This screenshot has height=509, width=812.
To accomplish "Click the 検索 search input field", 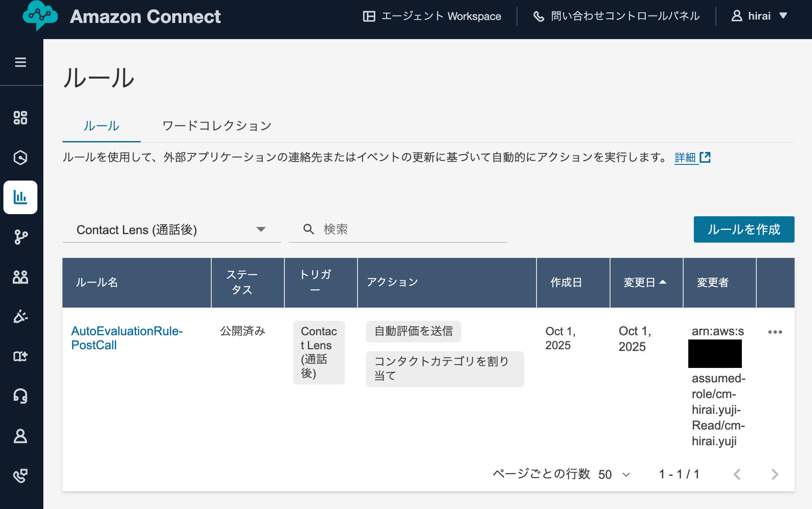I will pos(404,229).
